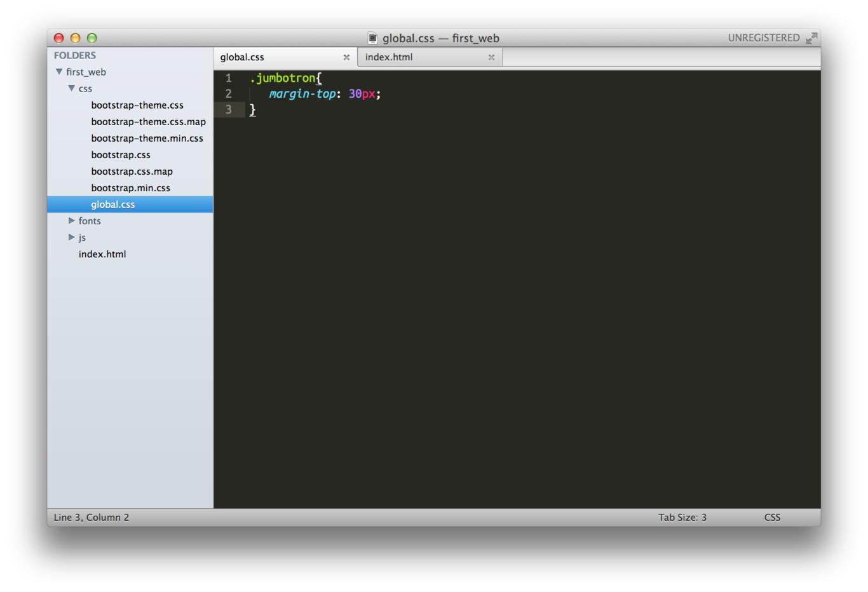Collapse the first_web folder triangle
This screenshot has width=868, height=592.
click(59, 72)
